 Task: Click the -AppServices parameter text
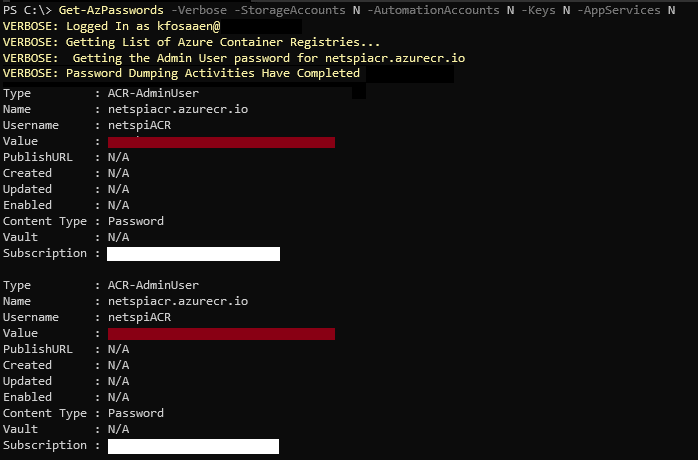pyautogui.click(x=618, y=10)
